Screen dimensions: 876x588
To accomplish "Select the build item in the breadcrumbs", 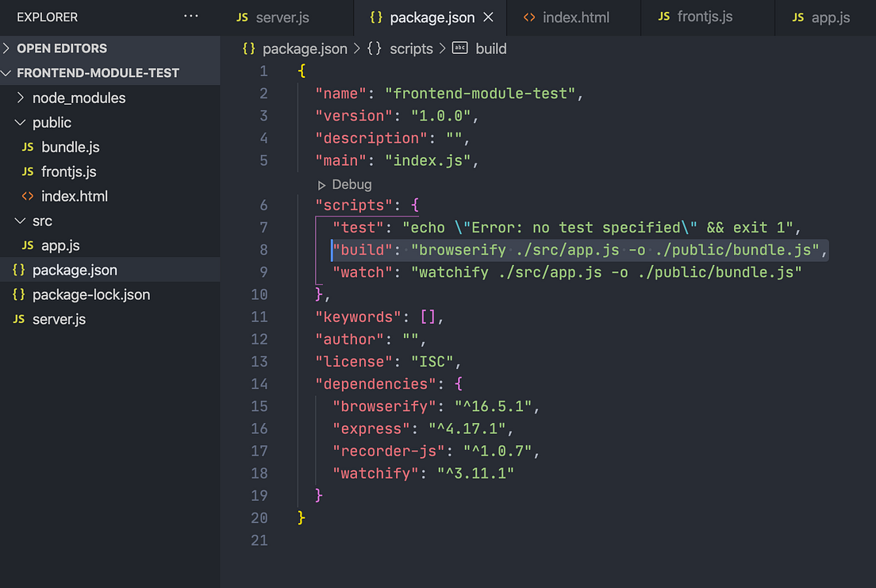I will (x=491, y=48).
